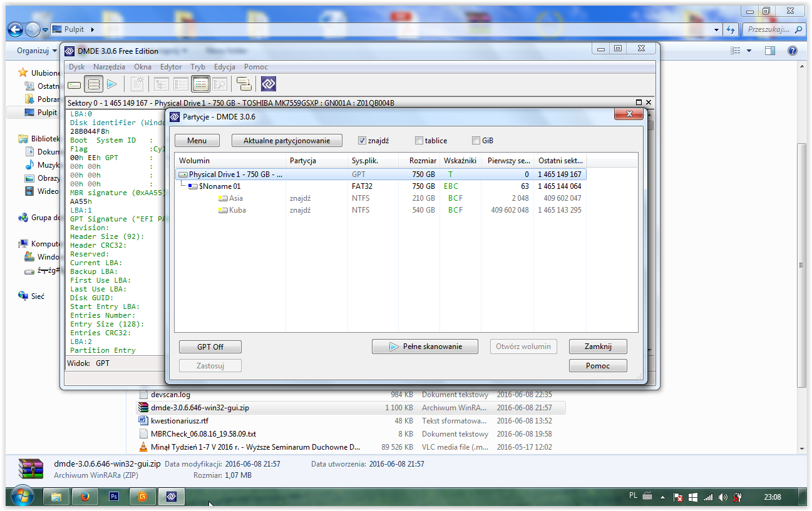Click the volume speaker tray icon
This screenshot has height=511, width=812.
point(723,497)
